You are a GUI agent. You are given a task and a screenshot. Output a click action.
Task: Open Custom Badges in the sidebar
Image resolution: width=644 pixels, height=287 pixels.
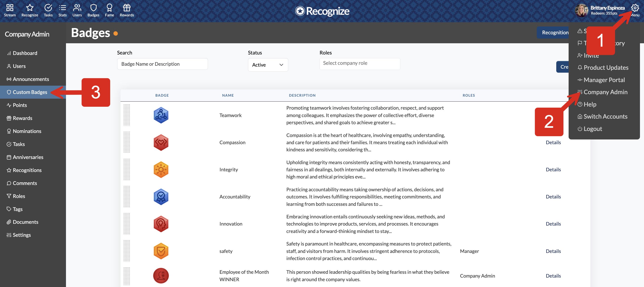[x=30, y=92]
